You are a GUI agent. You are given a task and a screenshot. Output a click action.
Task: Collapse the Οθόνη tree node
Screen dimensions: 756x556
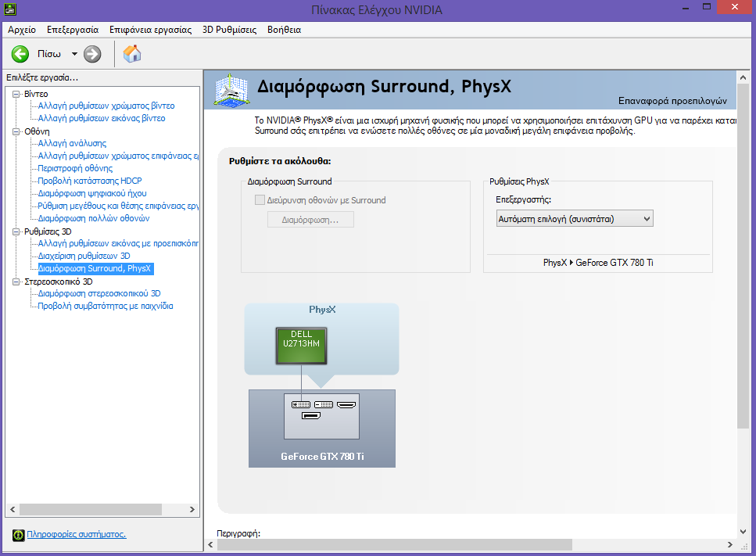(16, 131)
